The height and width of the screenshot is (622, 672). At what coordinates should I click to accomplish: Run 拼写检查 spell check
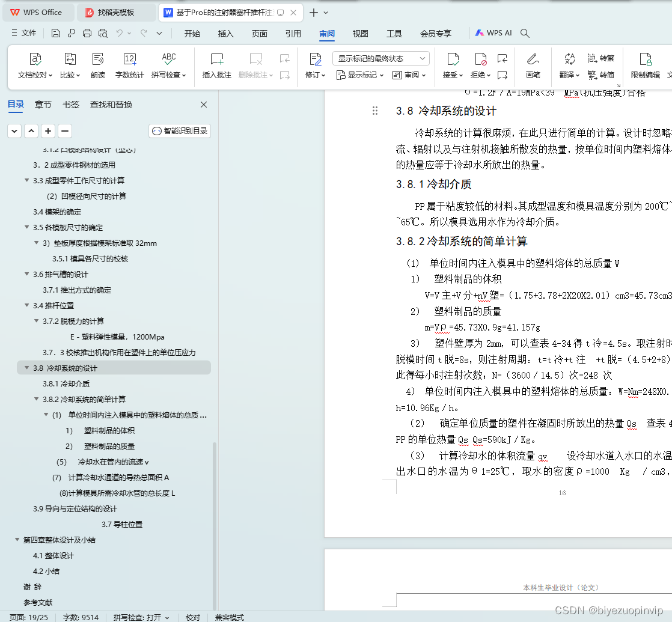click(168, 66)
